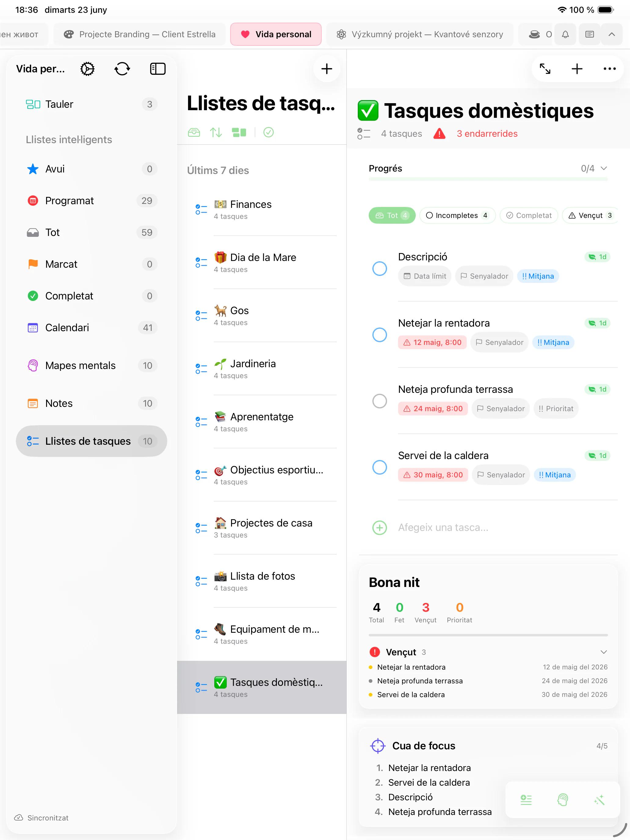This screenshot has height=840, width=630.
Task: Tap the Wi-Fi status icon
Action: [562, 10]
